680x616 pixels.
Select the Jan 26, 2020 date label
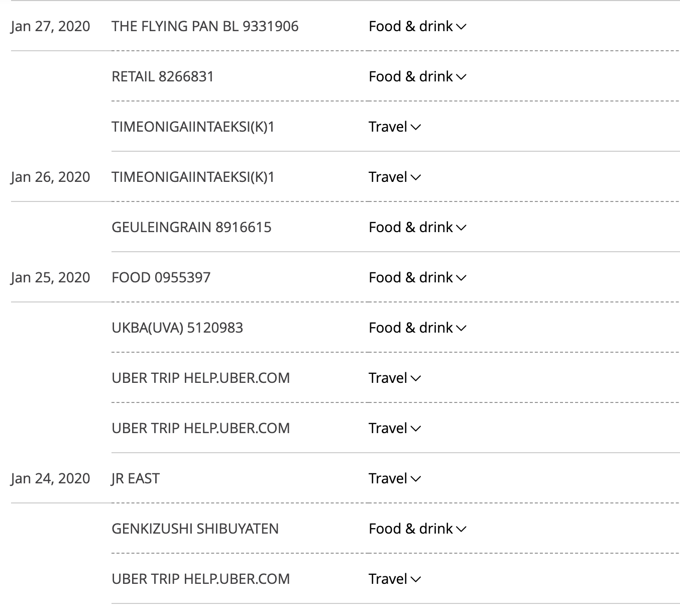tap(50, 177)
